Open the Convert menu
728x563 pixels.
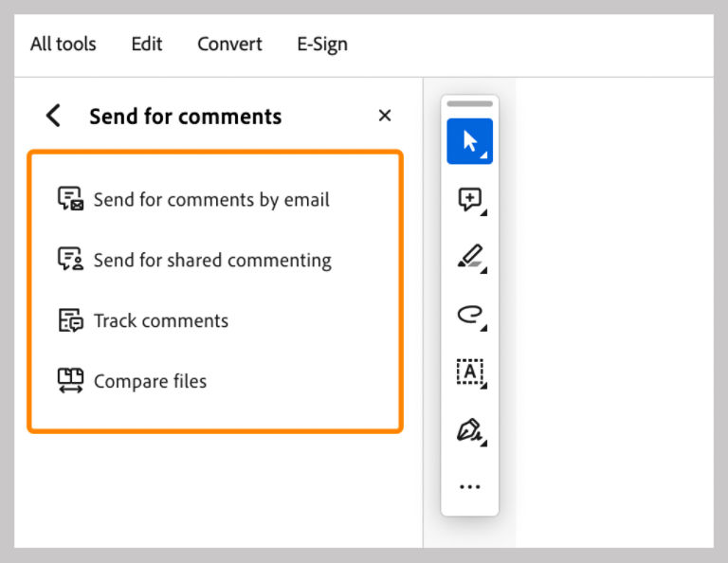[229, 45]
